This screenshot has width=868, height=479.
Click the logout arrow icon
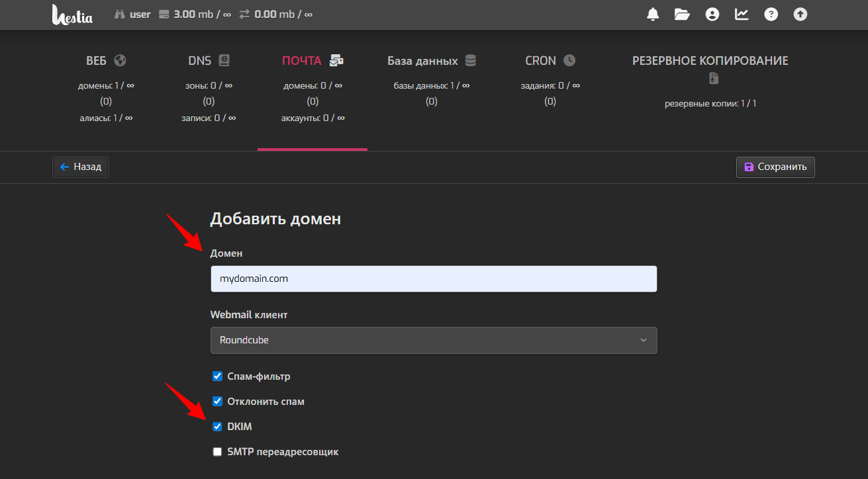800,14
